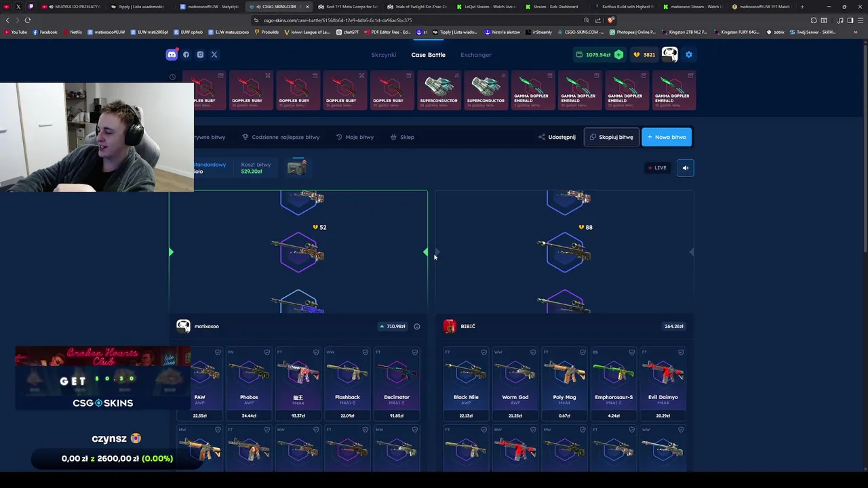
Task: Reload the page in browser
Action: (28, 20)
